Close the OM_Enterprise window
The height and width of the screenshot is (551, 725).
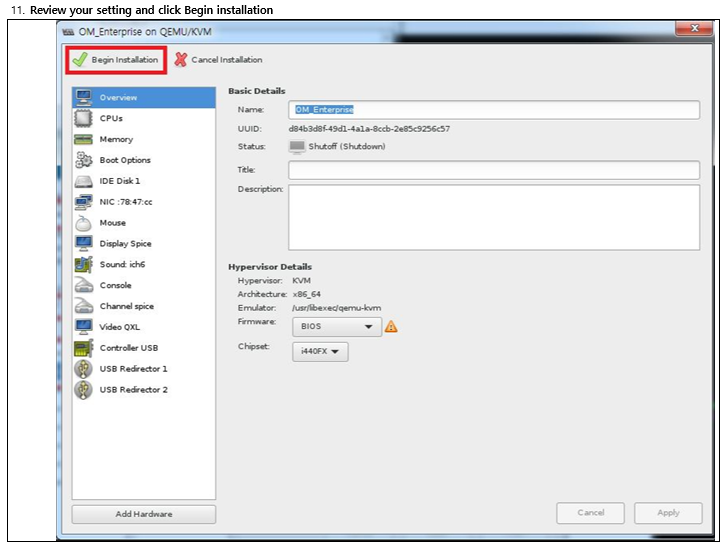click(694, 28)
